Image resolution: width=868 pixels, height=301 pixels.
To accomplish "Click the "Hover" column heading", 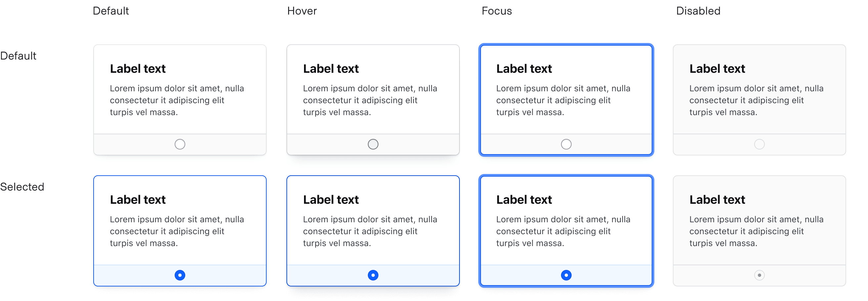I will point(302,11).
